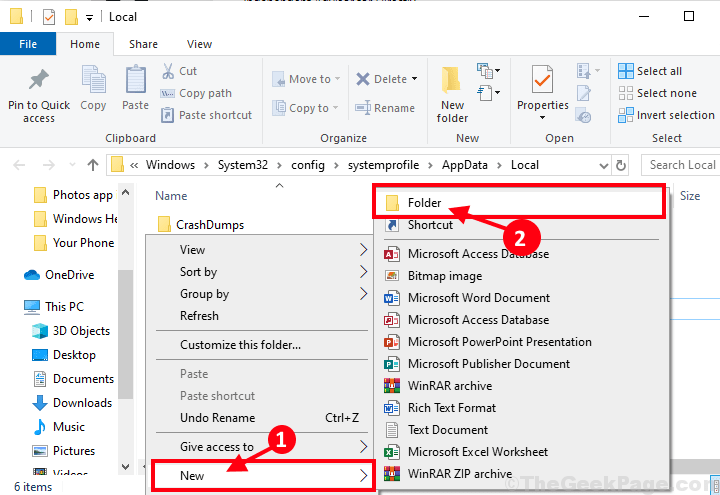
Task: Switch to the Share tab
Action: 143,44
